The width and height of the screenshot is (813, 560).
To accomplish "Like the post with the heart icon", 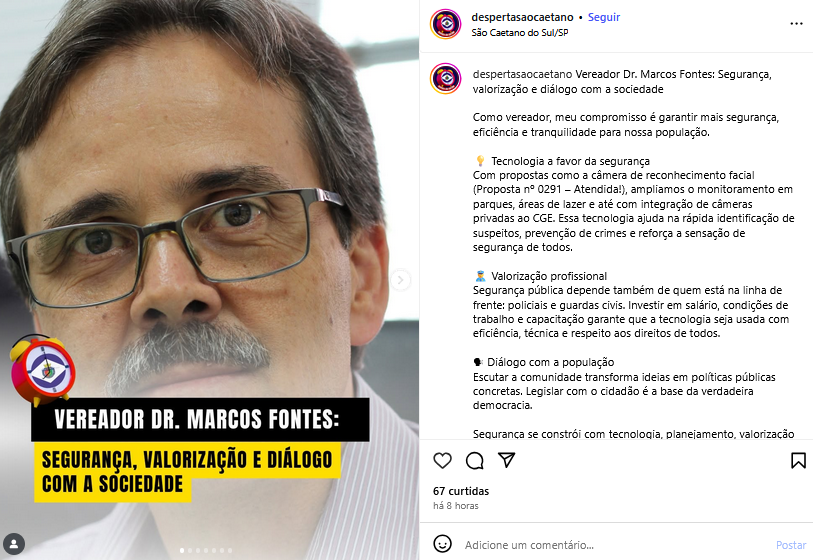I will click(442, 460).
